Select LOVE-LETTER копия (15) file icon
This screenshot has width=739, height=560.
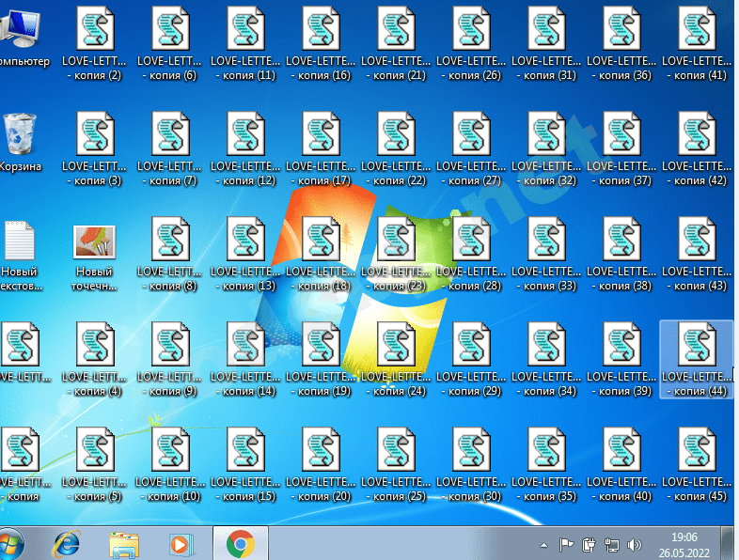[245, 450]
